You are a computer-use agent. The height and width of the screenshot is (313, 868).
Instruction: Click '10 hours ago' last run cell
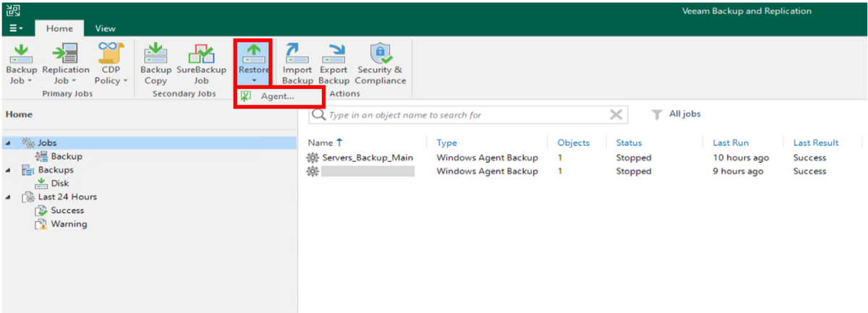coord(741,158)
